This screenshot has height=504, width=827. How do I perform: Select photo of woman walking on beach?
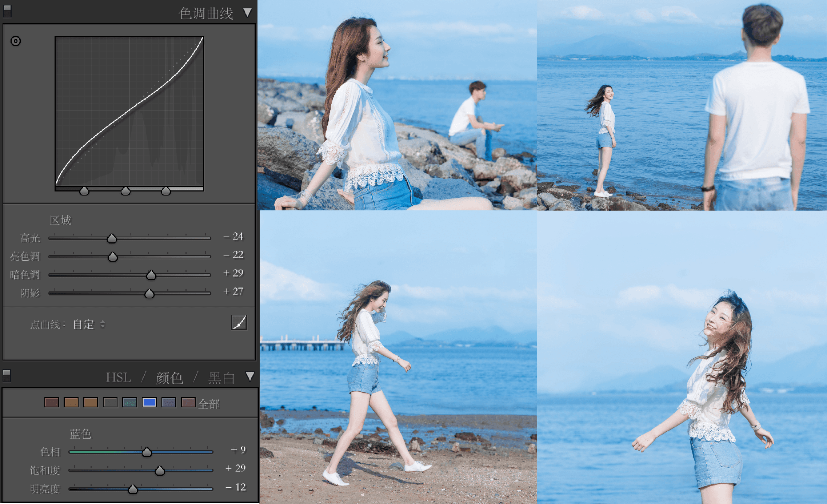click(x=398, y=357)
